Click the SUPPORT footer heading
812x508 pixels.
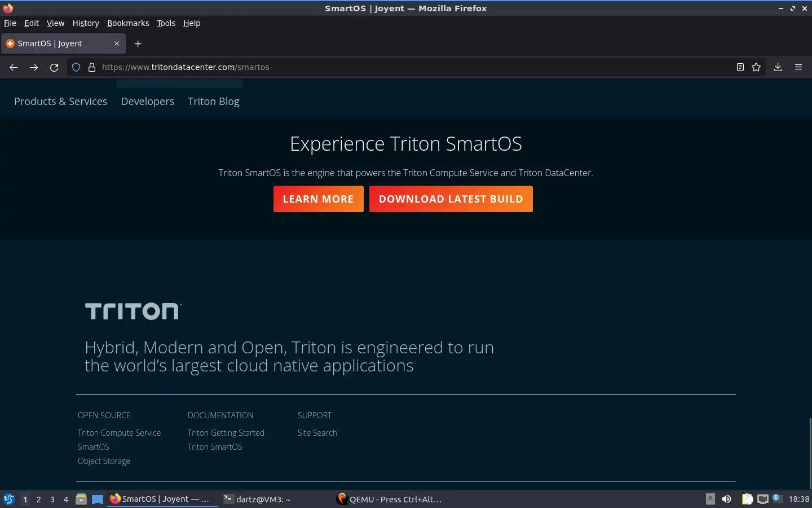click(315, 415)
